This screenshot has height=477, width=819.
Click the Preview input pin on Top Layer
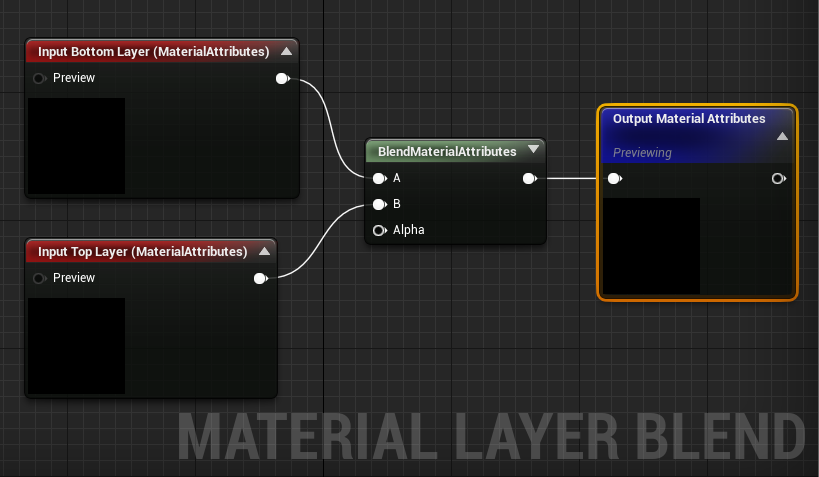(39, 278)
